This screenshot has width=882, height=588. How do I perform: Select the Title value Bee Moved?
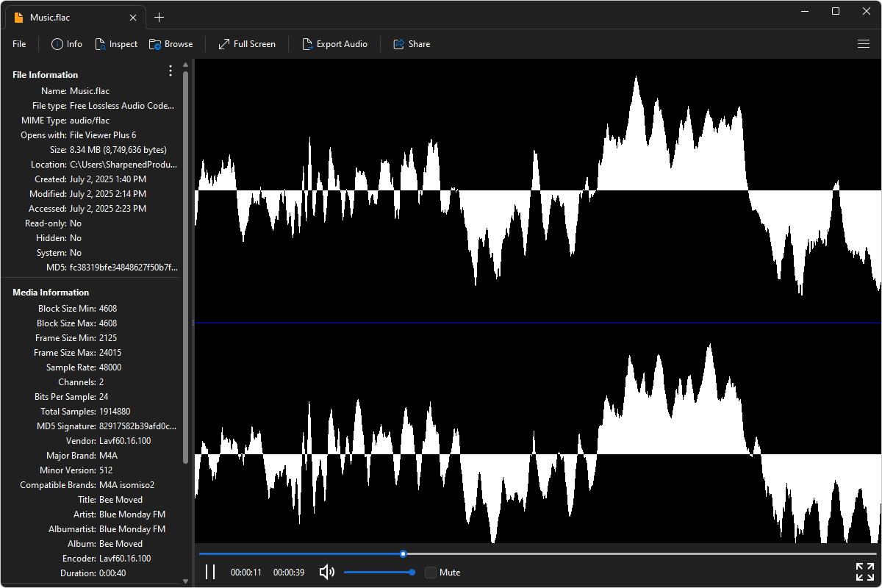tap(121, 500)
